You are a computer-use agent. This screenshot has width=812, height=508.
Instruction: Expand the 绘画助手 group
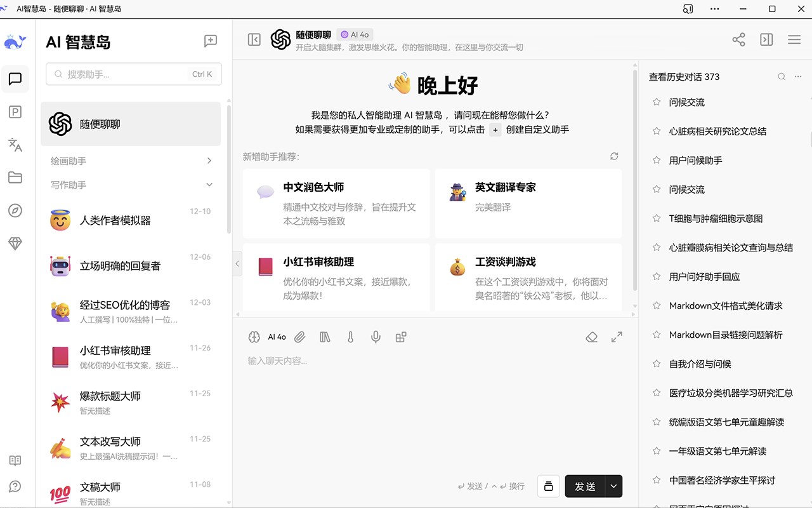[x=131, y=161]
